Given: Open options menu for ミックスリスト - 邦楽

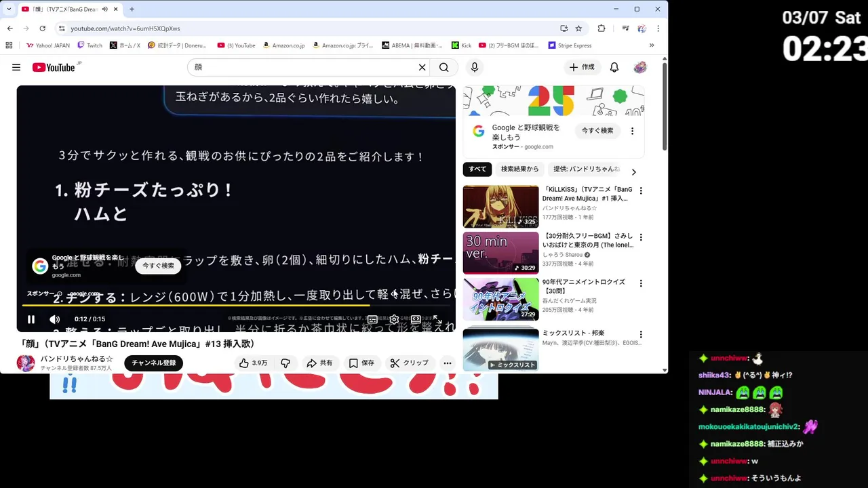Looking at the screenshot, I should pos(641,334).
